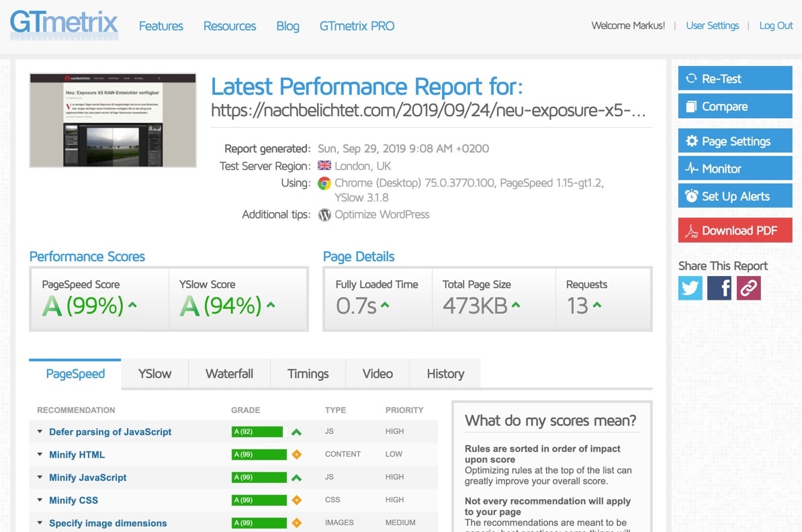Click the Download PDF button

pos(735,230)
